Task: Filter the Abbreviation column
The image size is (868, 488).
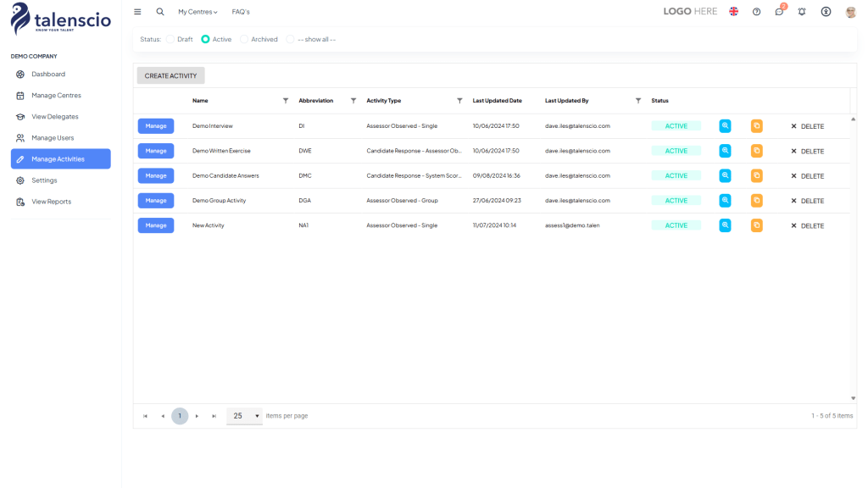Action: click(353, 101)
